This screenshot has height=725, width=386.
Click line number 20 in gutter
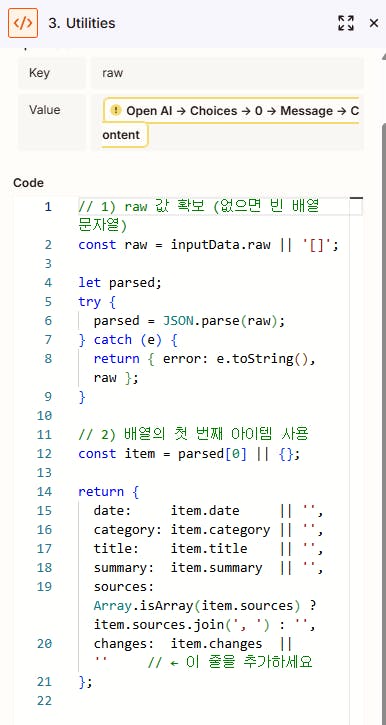point(44,643)
